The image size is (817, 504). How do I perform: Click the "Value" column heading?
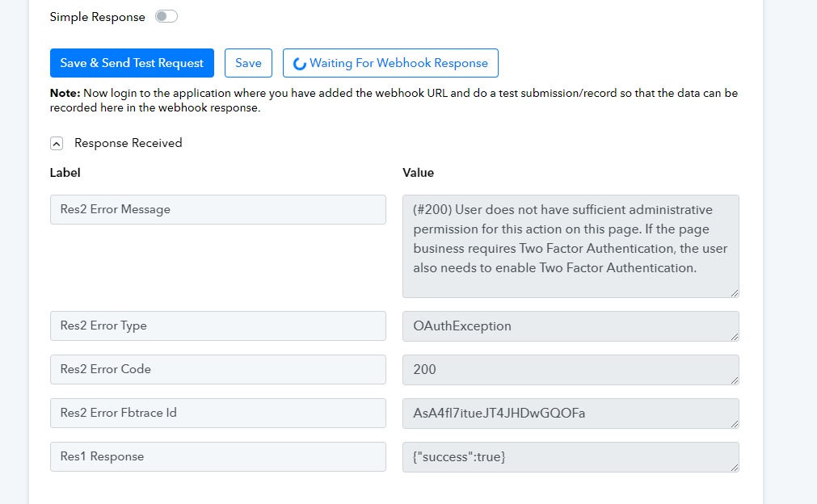(419, 173)
